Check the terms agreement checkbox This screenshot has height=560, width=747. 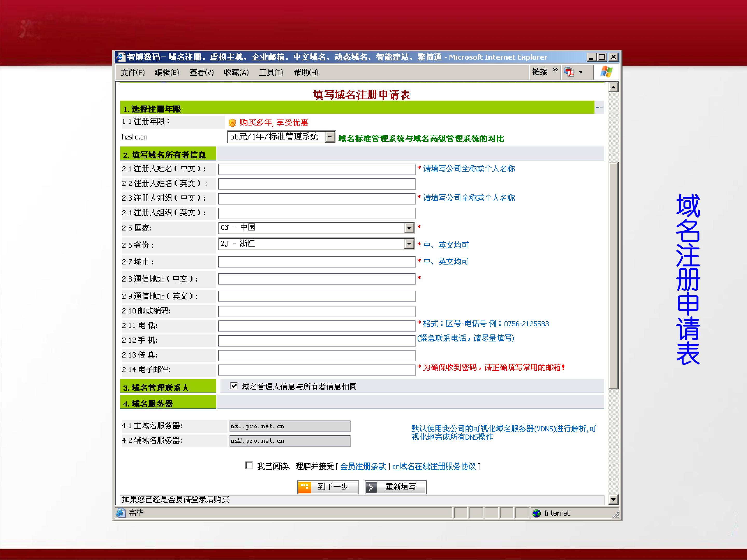tap(249, 465)
